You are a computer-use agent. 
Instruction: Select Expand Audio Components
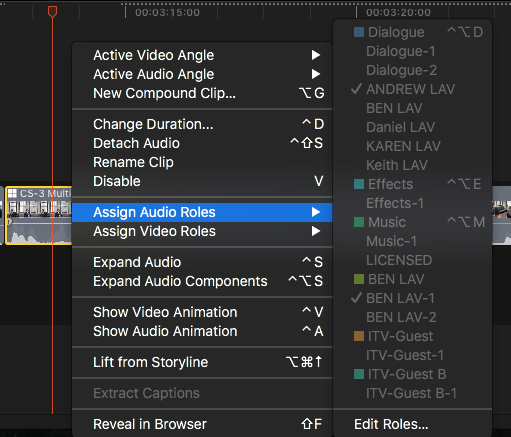click(x=202, y=281)
